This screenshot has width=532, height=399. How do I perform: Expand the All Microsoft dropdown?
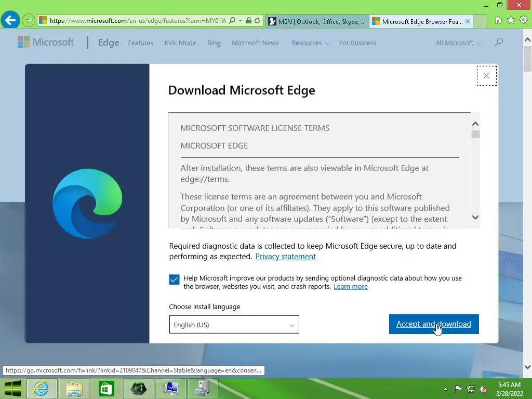tap(458, 43)
